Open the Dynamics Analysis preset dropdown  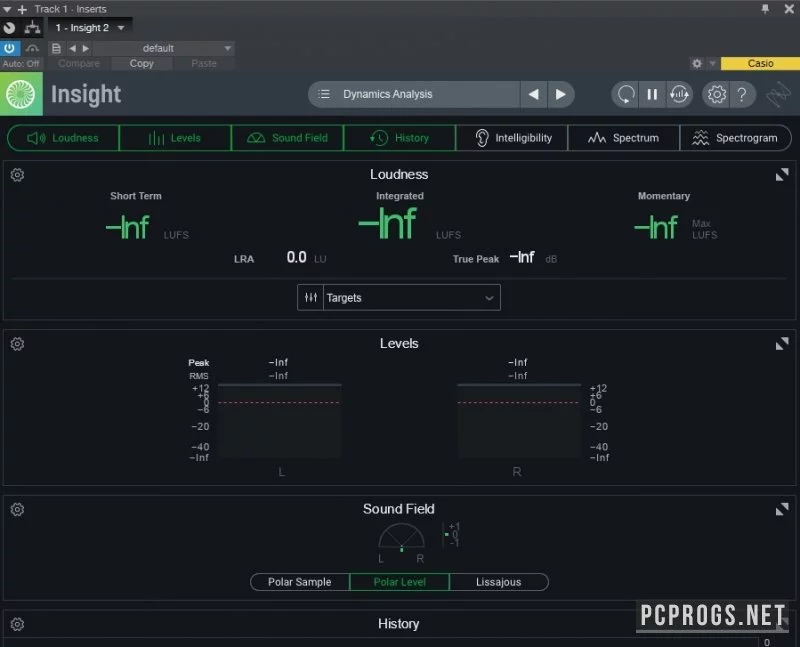(x=414, y=94)
